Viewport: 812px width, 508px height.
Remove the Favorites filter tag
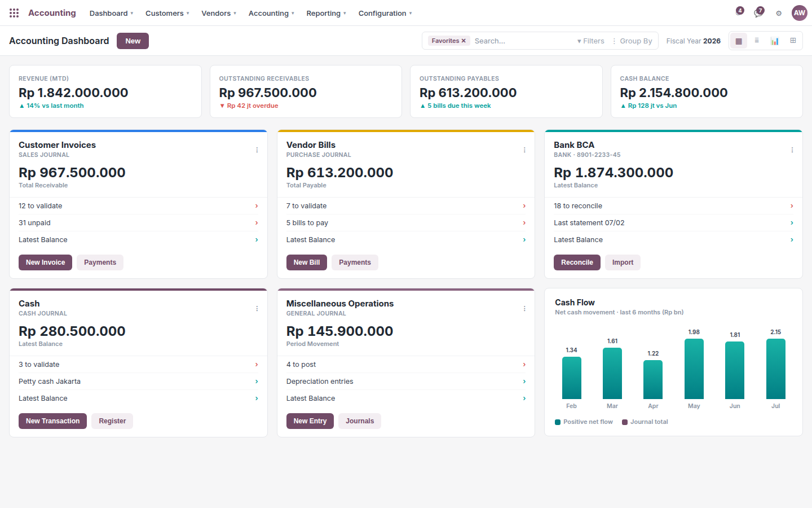pos(464,41)
